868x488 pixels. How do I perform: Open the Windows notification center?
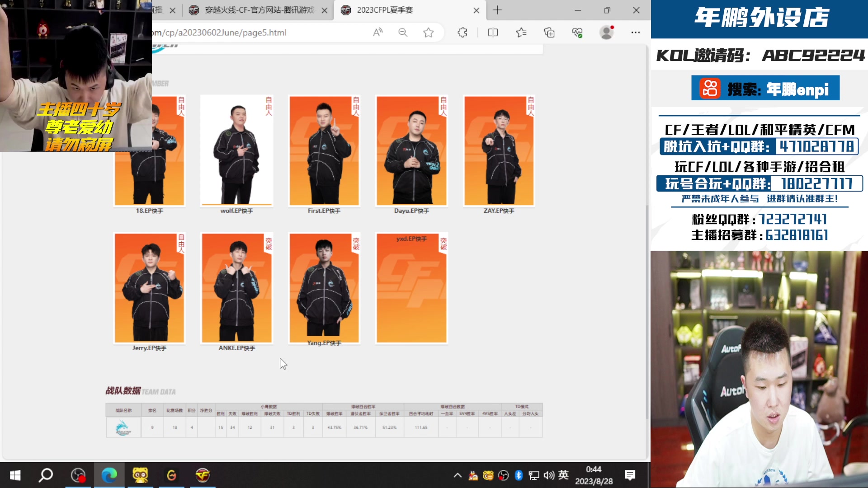click(630, 475)
